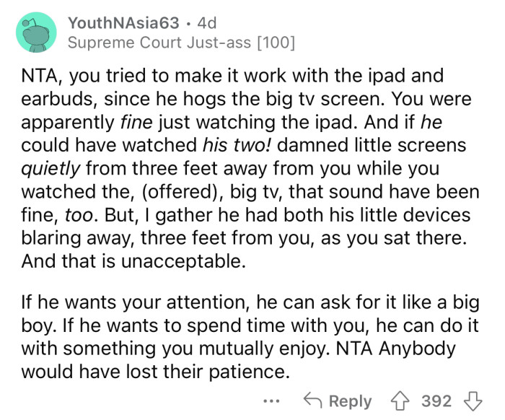Click the italic word quietly
This screenshot has width=505, height=420.
[x=50, y=169]
